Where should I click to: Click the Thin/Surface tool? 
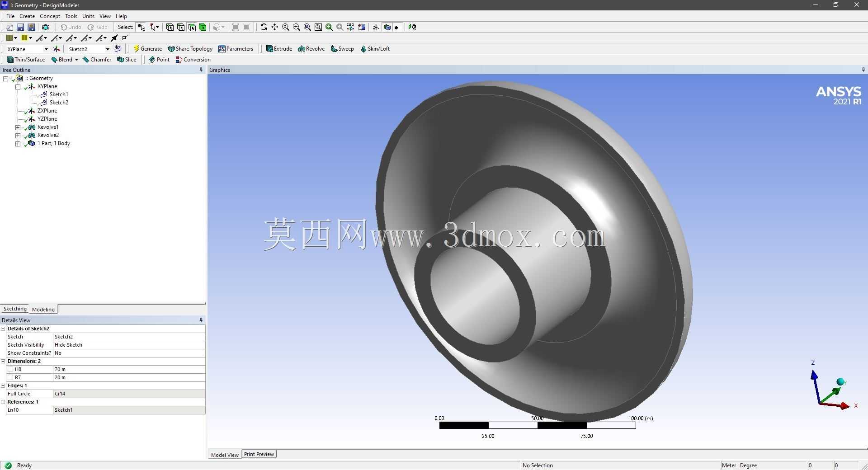coord(26,60)
